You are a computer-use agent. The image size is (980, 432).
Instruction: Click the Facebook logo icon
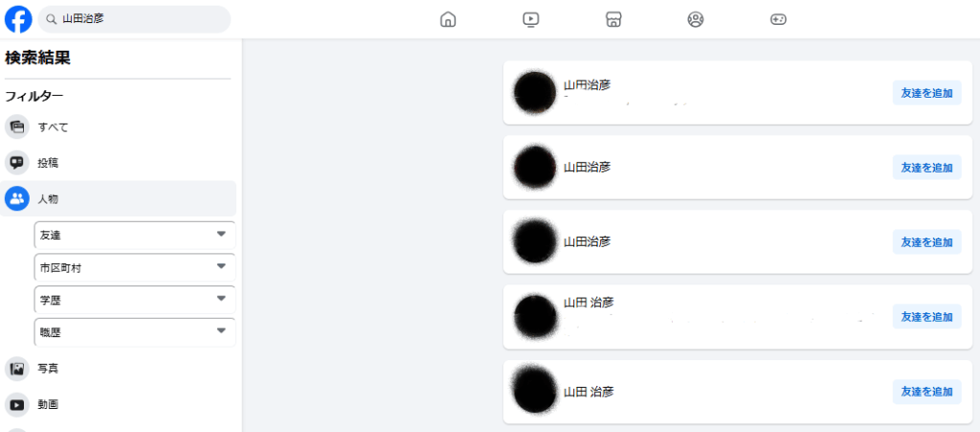[x=19, y=19]
